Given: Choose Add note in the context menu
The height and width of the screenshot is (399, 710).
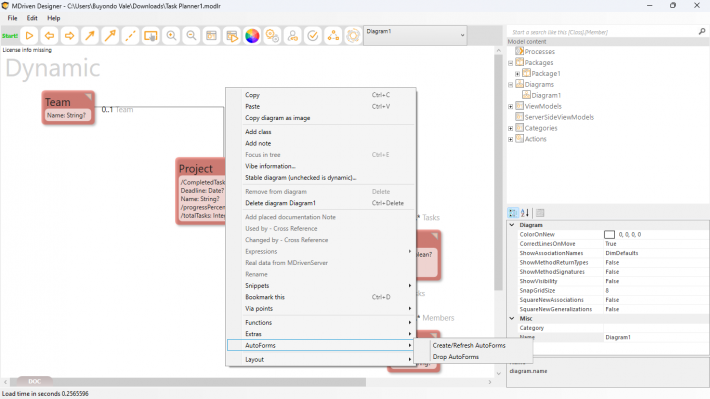Looking at the screenshot, I should (321, 143).
